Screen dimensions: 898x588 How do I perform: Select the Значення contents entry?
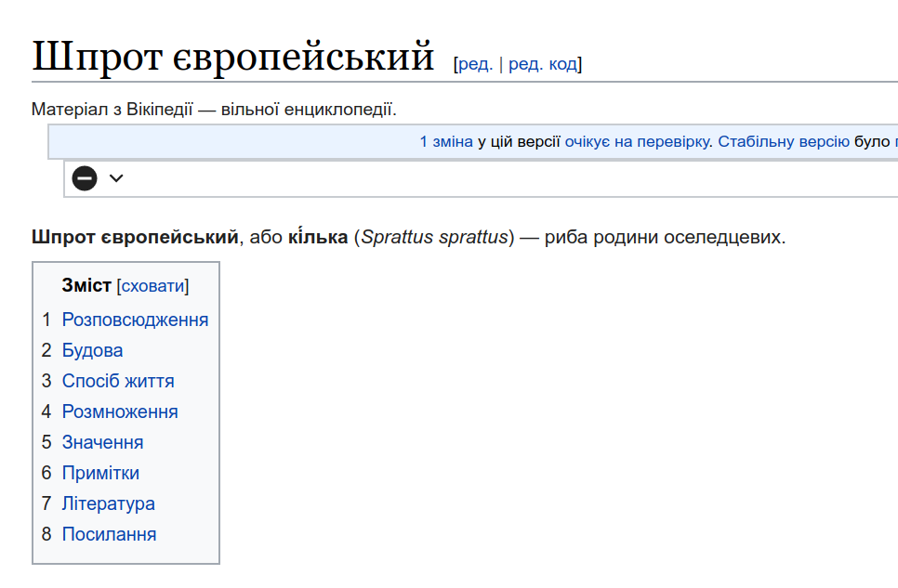(x=102, y=442)
